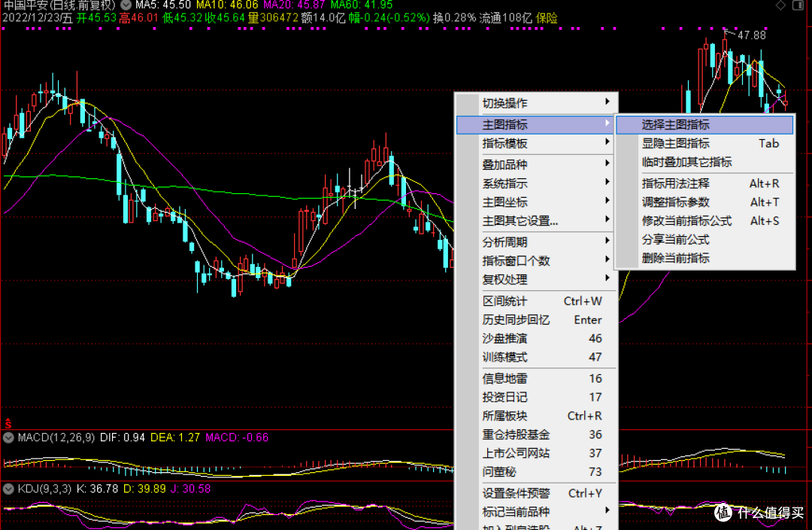The width and height of the screenshot is (812, 530).
Task: Choose 投资日记 menu entry
Action: [537, 397]
